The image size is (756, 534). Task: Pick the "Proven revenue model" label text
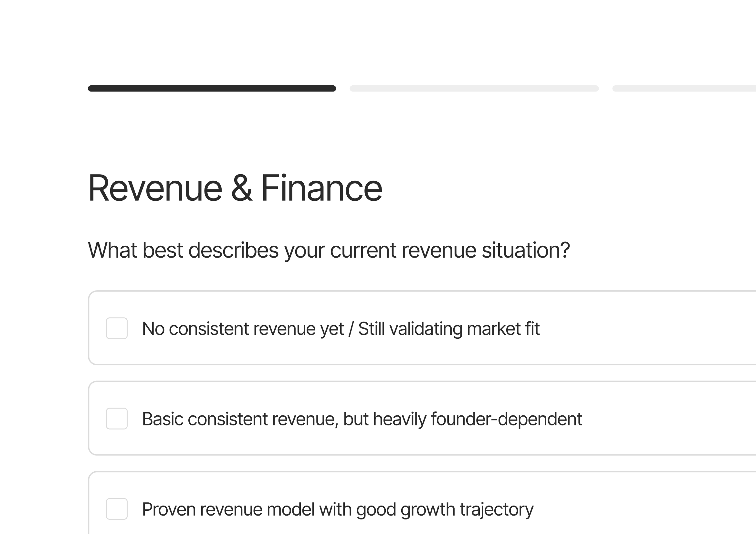pos(228,509)
